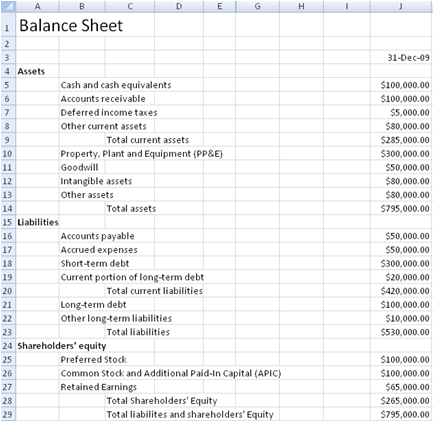Select the 31-Dec-09 date cell

click(401, 58)
